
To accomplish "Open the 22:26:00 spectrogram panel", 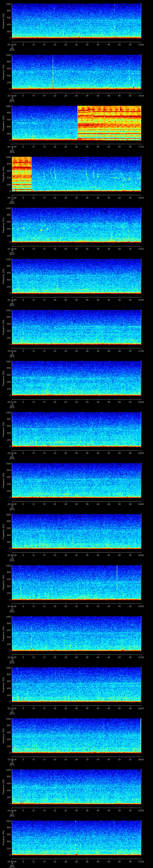I will click(x=77, y=633).
